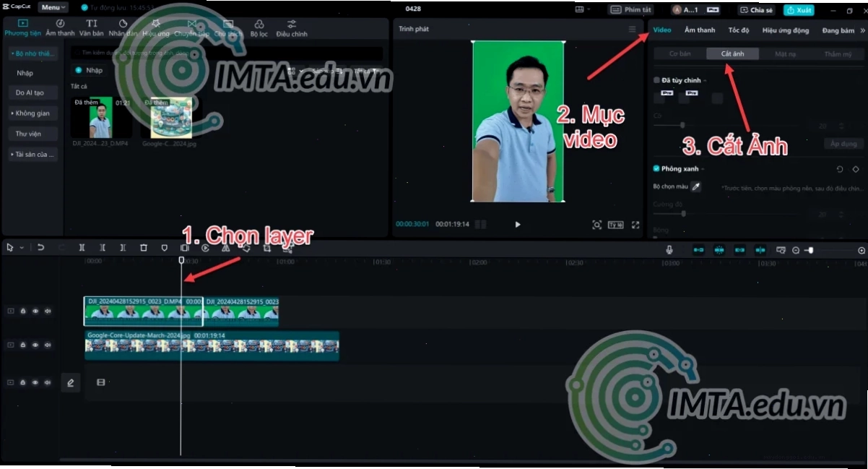Pick a color with the eyedropper
The image size is (868, 469).
696,186
